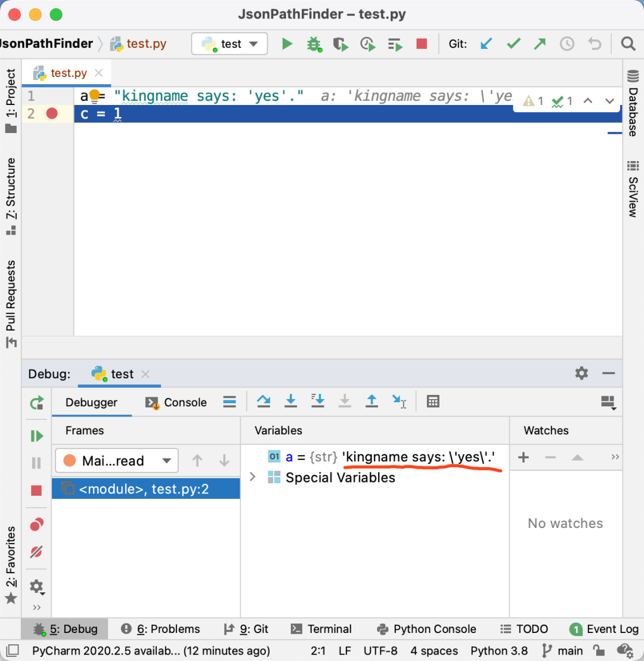The image size is (644, 661).
Task: Toggle mute breakpoints icon
Action: [36, 552]
